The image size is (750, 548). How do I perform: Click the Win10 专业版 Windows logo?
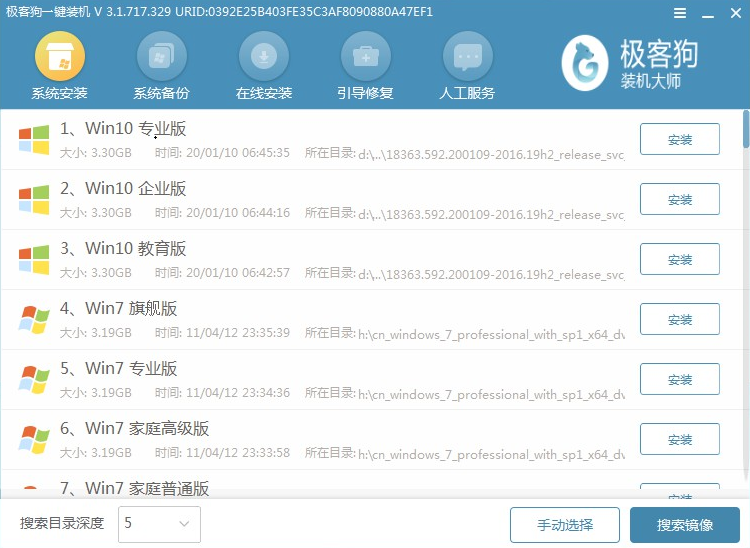click(x=34, y=140)
